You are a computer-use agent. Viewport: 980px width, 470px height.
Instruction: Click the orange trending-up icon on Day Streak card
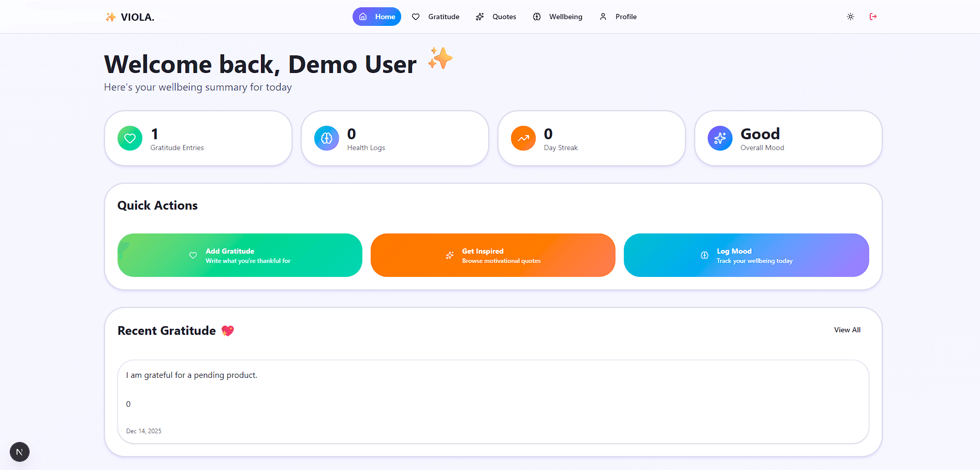tap(523, 138)
